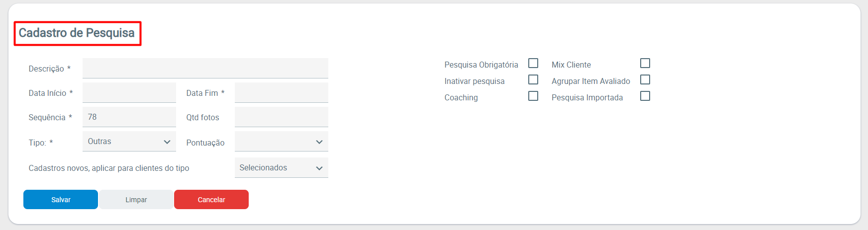This screenshot has width=868, height=230.
Task: Tick the Pesquisa Importada checkbox
Action: 645,96
